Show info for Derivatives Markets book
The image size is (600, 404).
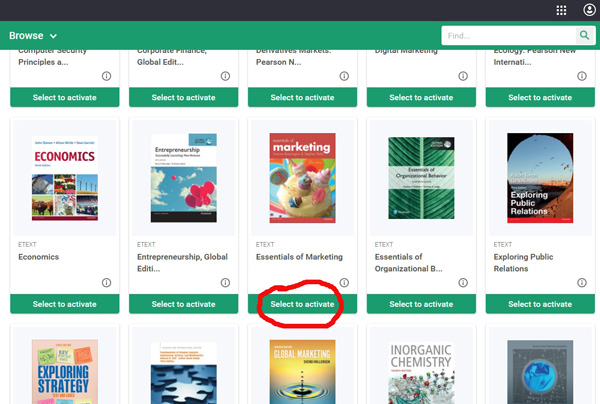344,76
